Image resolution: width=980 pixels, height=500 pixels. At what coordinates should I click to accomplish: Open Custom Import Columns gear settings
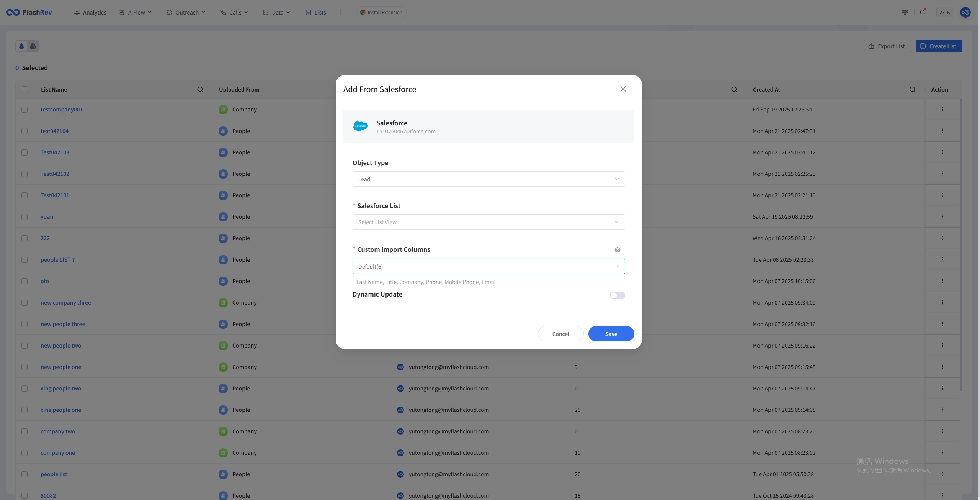(x=617, y=250)
